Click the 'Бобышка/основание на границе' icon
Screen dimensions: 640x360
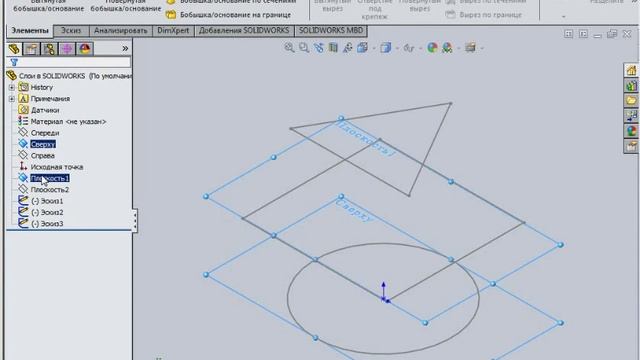[171, 15]
